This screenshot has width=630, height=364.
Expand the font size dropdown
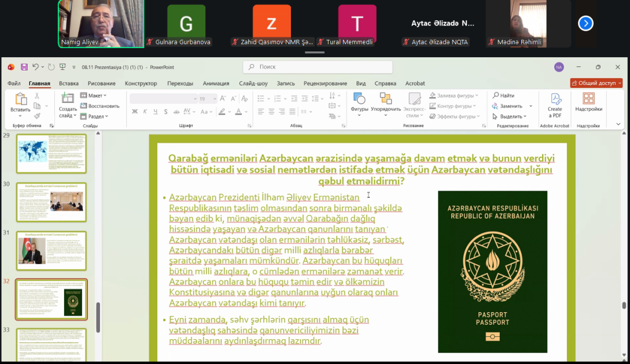213,99
